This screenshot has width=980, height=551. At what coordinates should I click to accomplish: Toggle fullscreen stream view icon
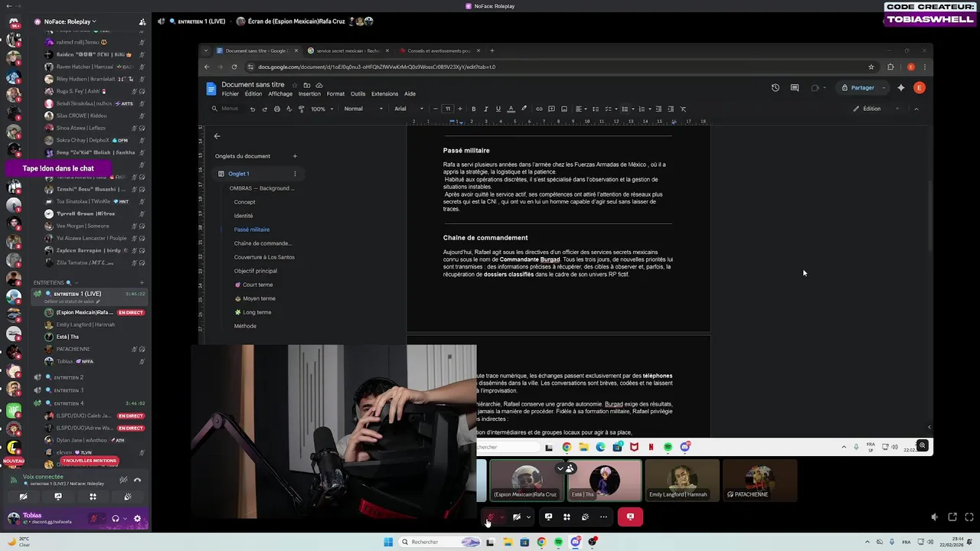[969, 517]
